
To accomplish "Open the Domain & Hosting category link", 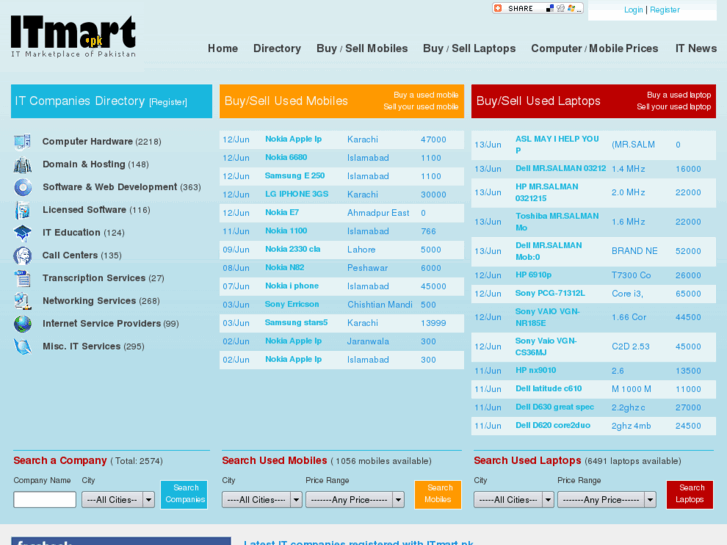I will click(x=96, y=164).
